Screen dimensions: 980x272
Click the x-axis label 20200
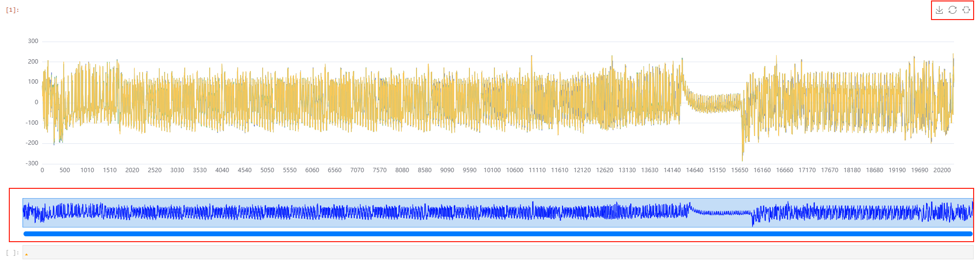(x=942, y=170)
